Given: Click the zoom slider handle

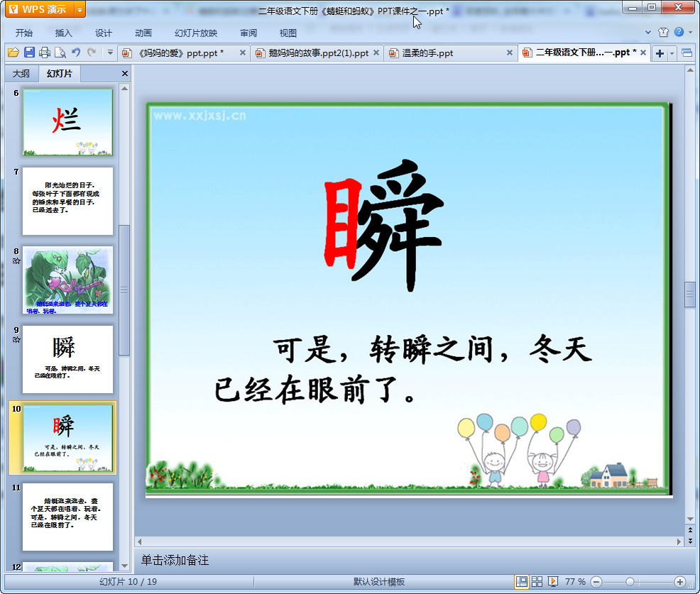Looking at the screenshot, I should 630,581.
